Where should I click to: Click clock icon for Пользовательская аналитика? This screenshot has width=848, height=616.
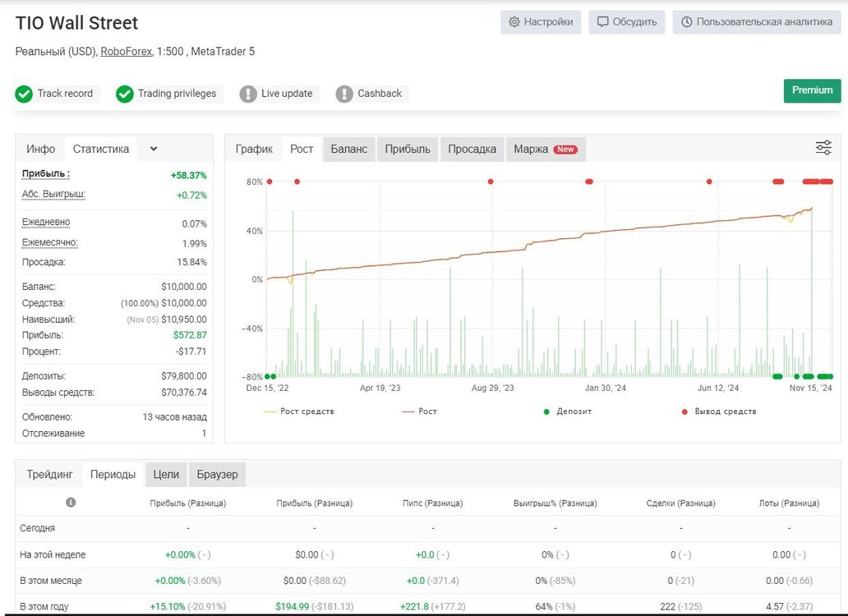(686, 22)
